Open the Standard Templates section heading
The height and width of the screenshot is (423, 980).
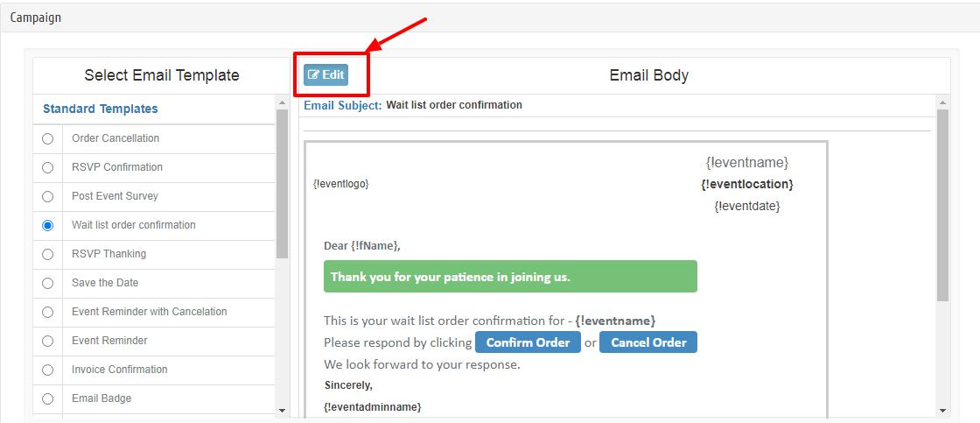pyautogui.click(x=101, y=109)
